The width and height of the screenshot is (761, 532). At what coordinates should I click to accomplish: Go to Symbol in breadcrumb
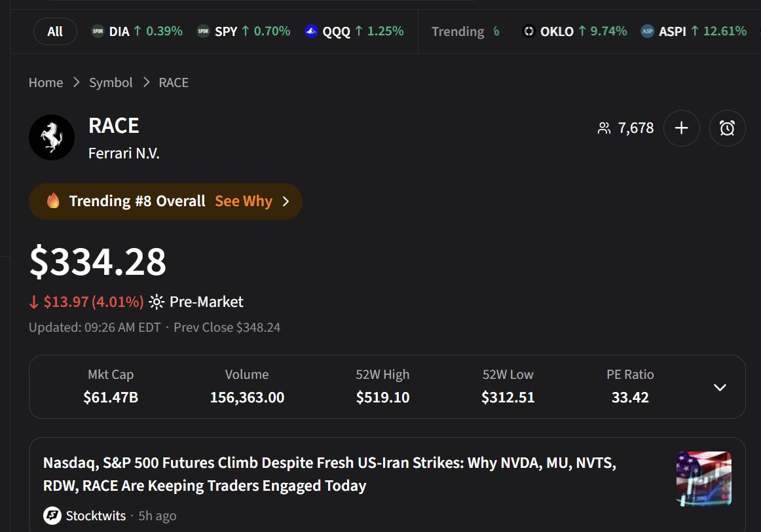tap(111, 82)
